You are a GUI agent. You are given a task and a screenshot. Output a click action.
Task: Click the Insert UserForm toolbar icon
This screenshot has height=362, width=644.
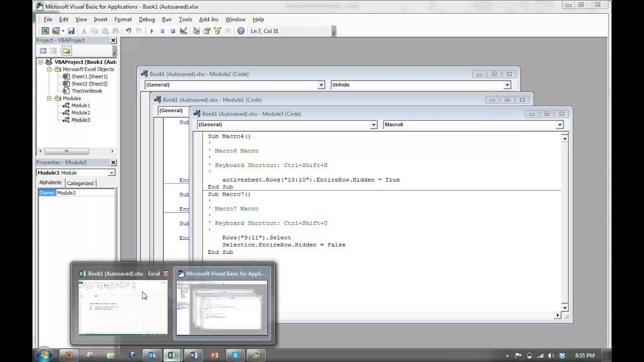55,31
